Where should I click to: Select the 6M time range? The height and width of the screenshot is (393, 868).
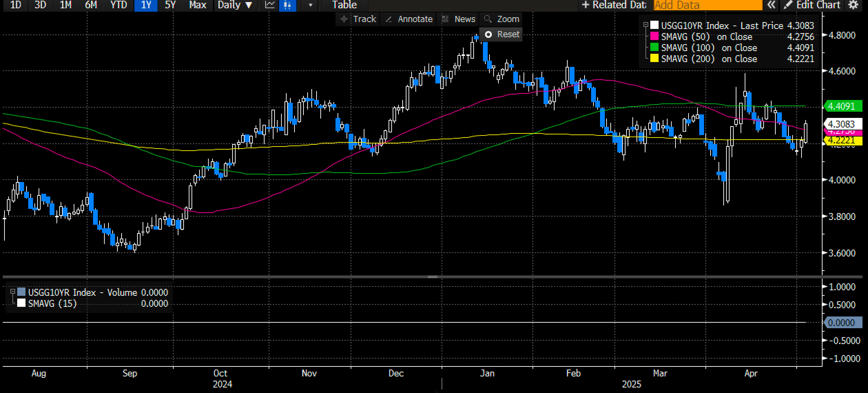[91, 5]
